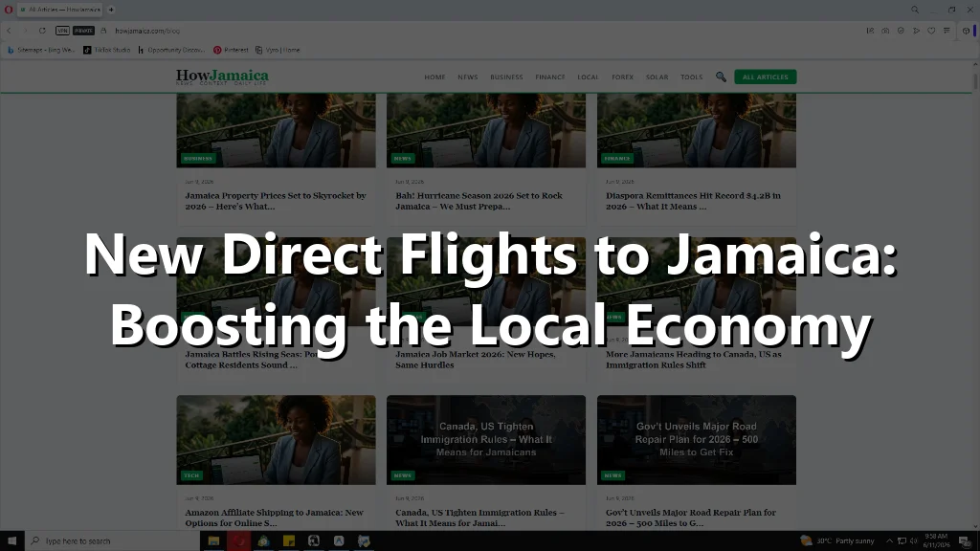Open Gov't Unveils Major Road Repair thumbnail
The height and width of the screenshot is (551, 980).
click(x=697, y=439)
